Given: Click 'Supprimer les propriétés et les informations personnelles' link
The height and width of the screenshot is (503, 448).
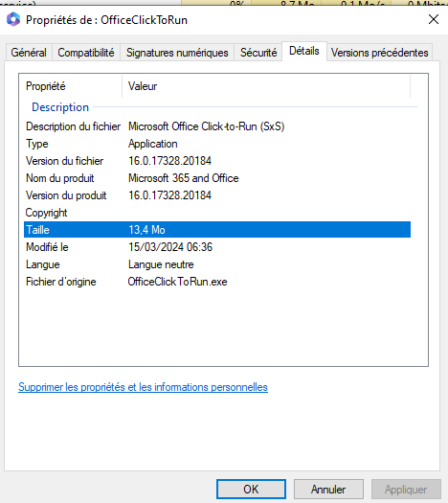Looking at the screenshot, I should pyautogui.click(x=143, y=387).
